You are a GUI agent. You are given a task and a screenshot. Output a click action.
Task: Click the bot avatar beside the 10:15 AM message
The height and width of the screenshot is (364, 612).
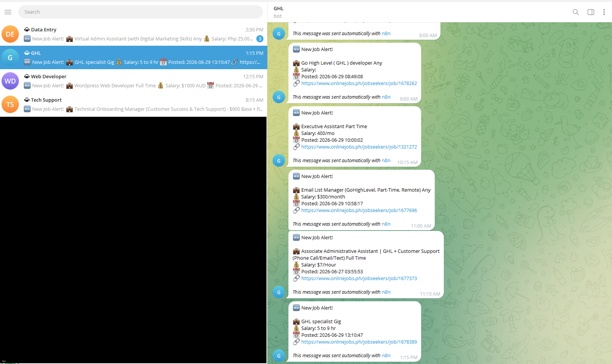tap(279, 160)
